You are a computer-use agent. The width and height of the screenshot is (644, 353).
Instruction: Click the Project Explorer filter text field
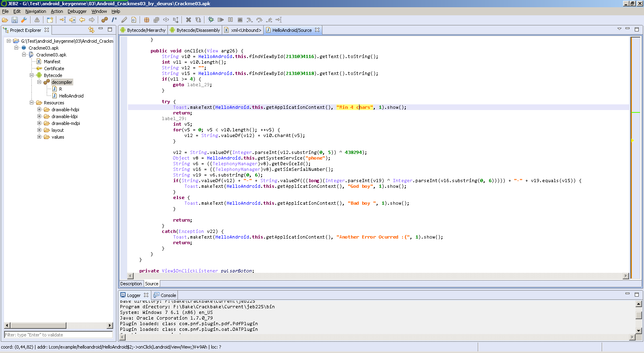pos(58,335)
